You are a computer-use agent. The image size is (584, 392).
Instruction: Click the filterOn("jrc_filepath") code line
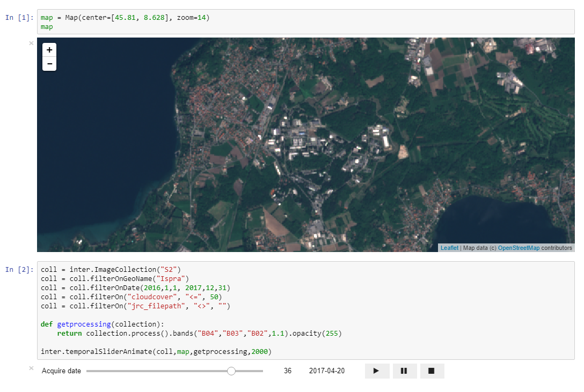click(x=136, y=306)
